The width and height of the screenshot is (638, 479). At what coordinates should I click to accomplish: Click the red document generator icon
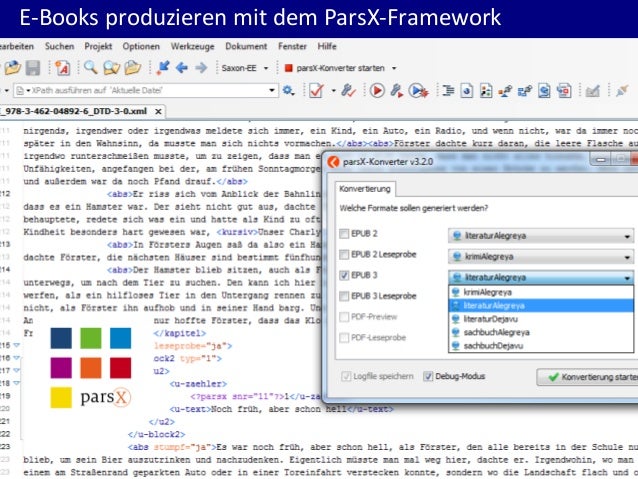tap(564, 90)
